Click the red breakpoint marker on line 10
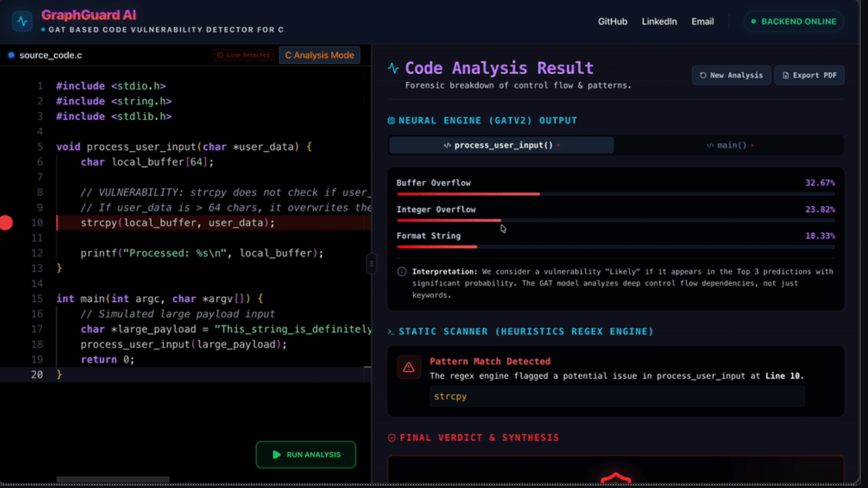This screenshot has width=868, height=488. (6, 223)
